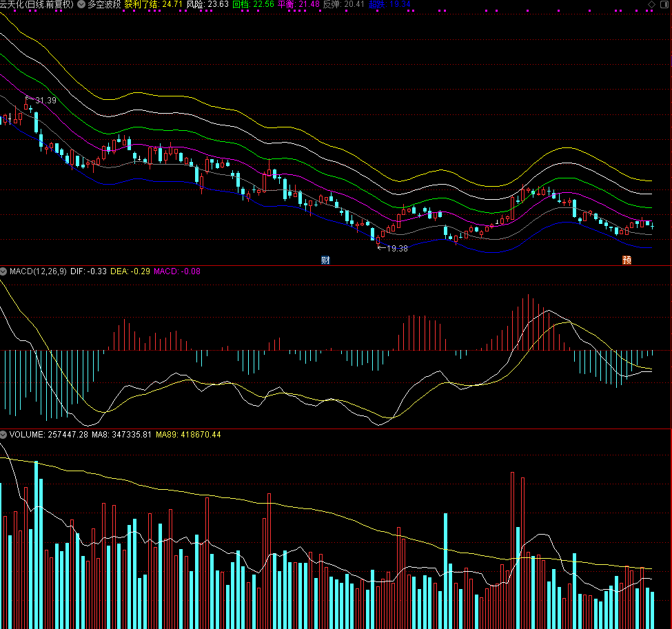The width and height of the screenshot is (672, 629).
Task: Click the blue 财 financial report marker
Action: click(325, 260)
